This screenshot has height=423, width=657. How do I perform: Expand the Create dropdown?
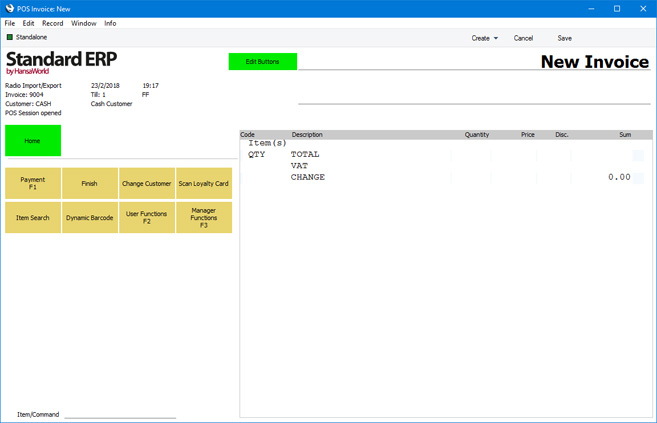tap(484, 38)
